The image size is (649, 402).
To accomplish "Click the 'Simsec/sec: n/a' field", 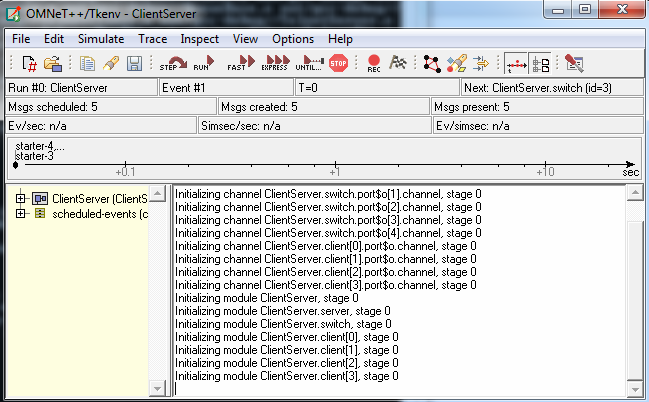I will pos(315,126).
